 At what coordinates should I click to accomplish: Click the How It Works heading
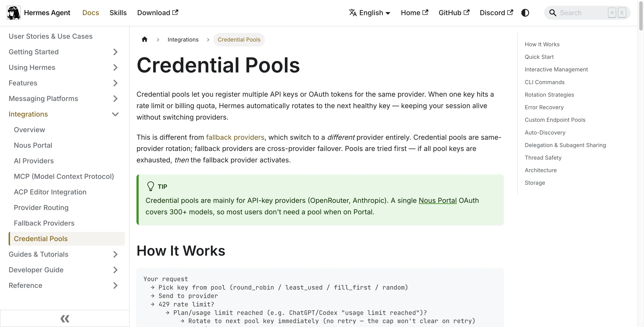click(181, 251)
